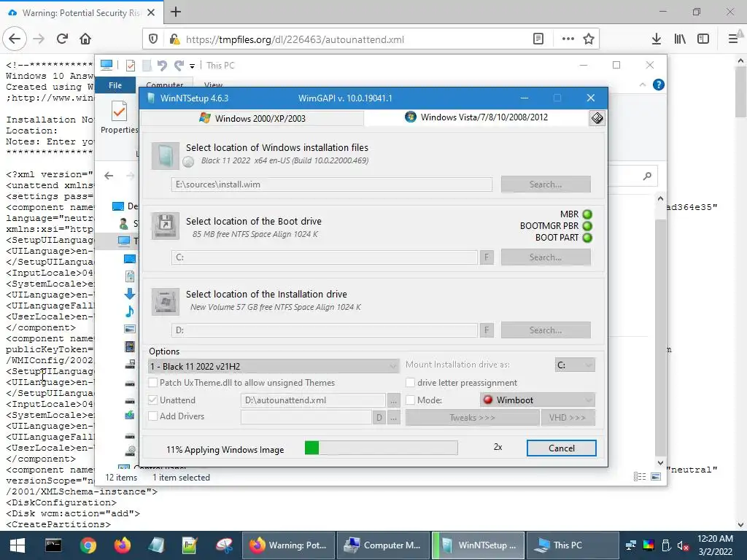
Task: Switch to Computer Management taskbar window
Action: click(384, 545)
